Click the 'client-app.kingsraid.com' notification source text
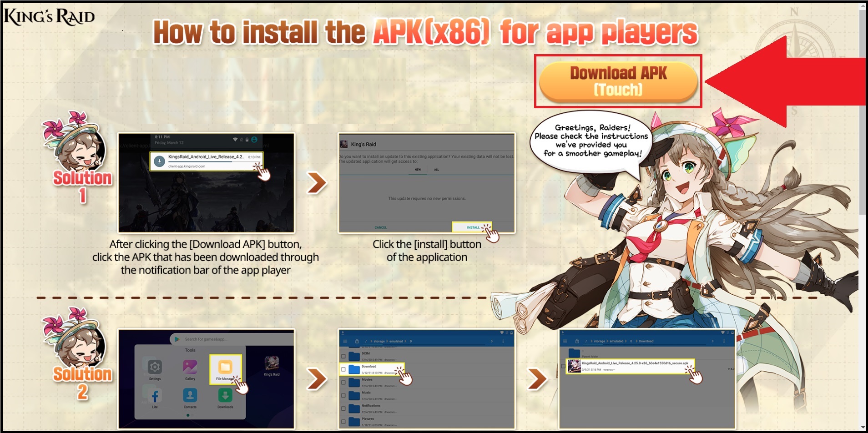Image resolution: width=868 pixels, height=433 pixels. pos(187,166)
